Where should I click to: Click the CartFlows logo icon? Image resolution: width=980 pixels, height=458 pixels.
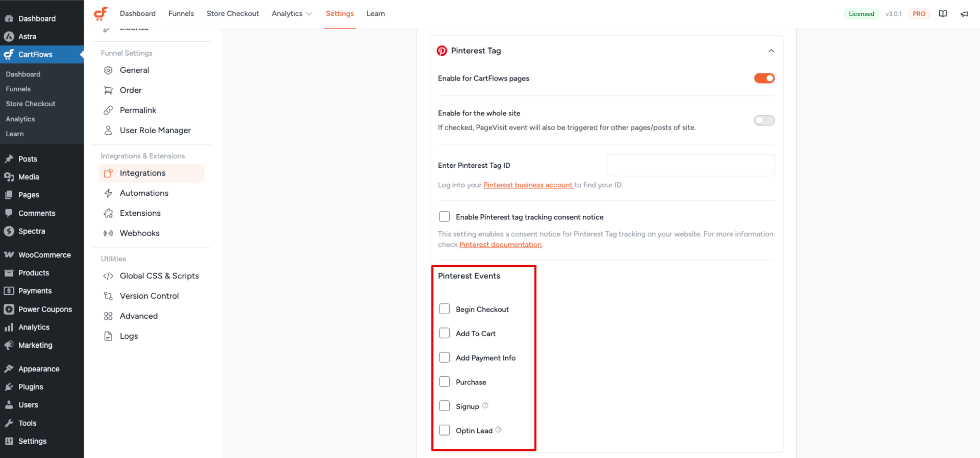coord(101,13)
